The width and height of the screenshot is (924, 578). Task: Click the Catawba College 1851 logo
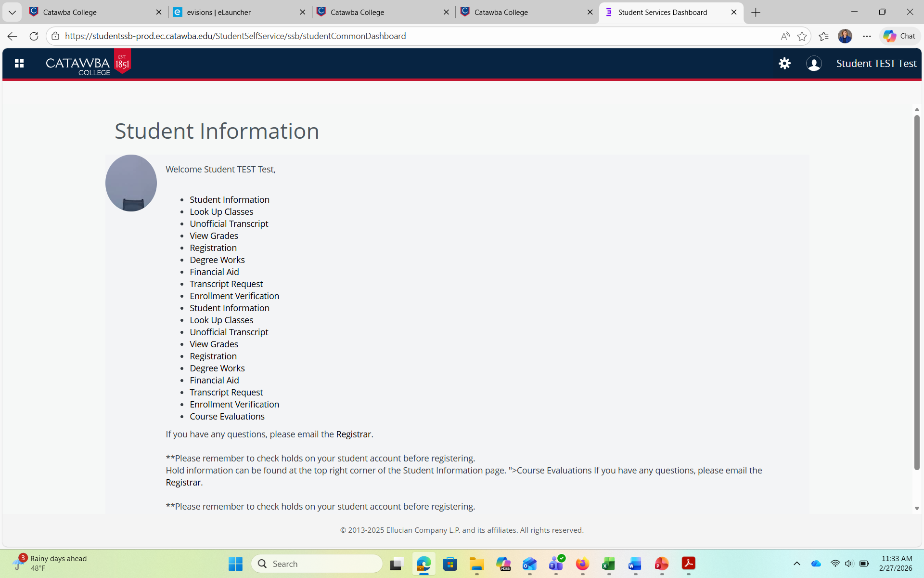tap(88, 63)
